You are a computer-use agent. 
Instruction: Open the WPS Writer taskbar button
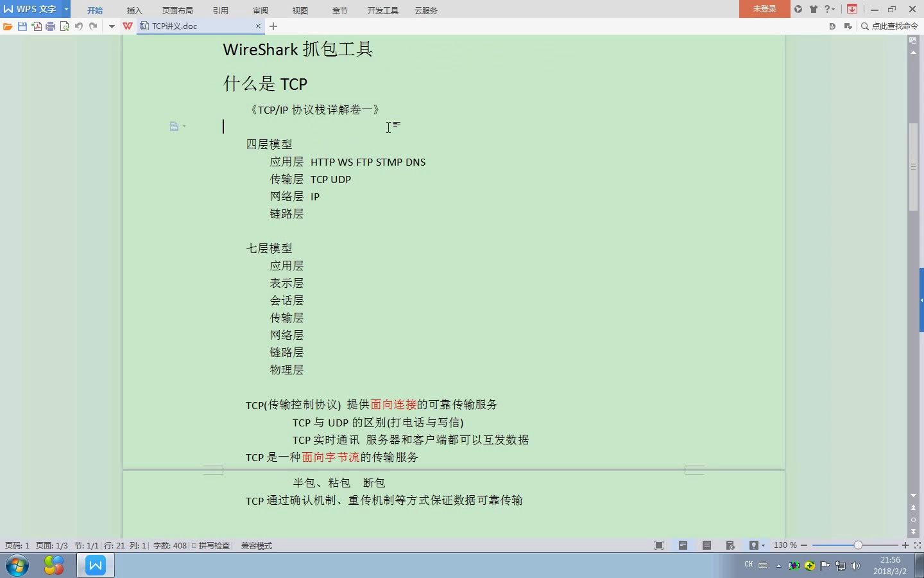[x=96, y=566]
